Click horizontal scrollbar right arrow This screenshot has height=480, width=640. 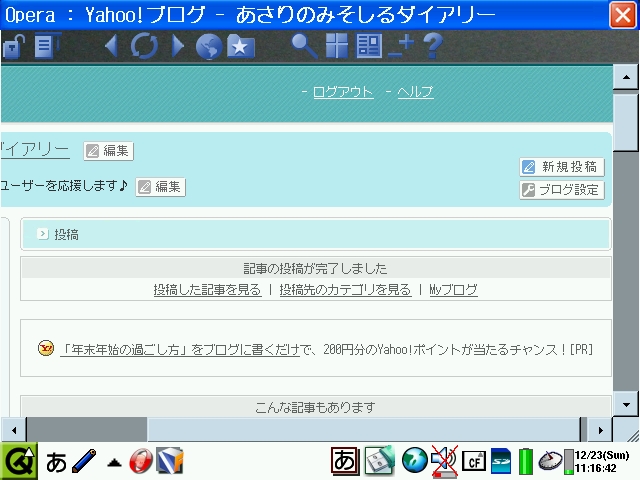[600, 430]
